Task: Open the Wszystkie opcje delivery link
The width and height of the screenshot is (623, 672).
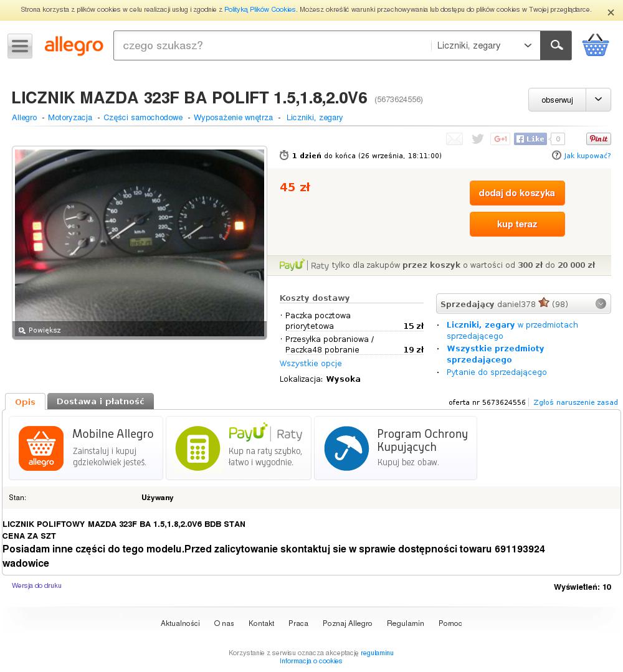Action: pyautogui.click(x=310, y=364)
